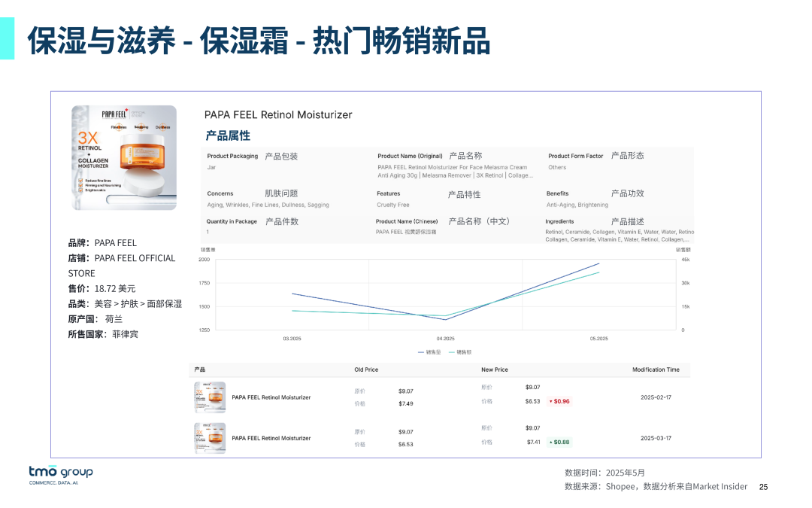The image size is (812, 508).
Task: Open product thumbnail in the 2025-03-17 row
Action: click(x=210, y=439)
